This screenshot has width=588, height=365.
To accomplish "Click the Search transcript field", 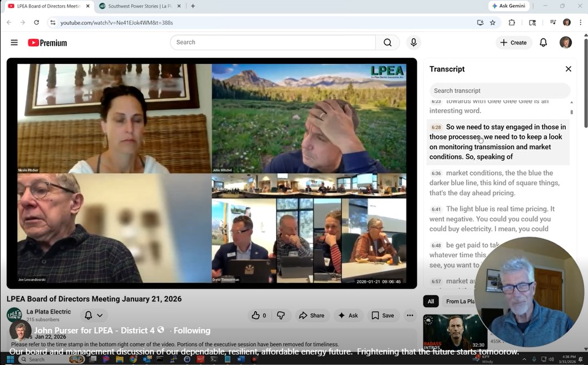I will (x=499, y=90).
